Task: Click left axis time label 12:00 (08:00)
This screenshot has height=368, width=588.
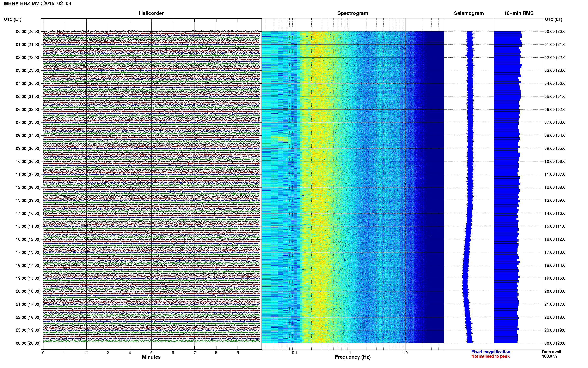Action: pos(28,187)
